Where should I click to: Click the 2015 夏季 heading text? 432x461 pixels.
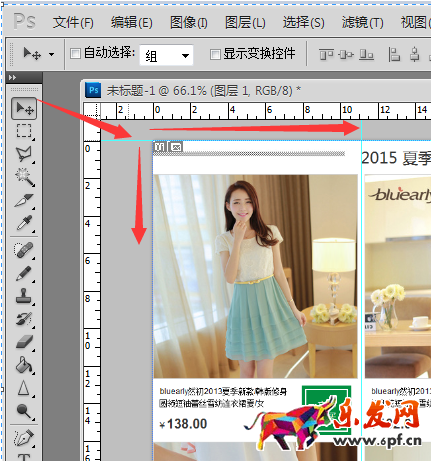(x=396, y=158)
